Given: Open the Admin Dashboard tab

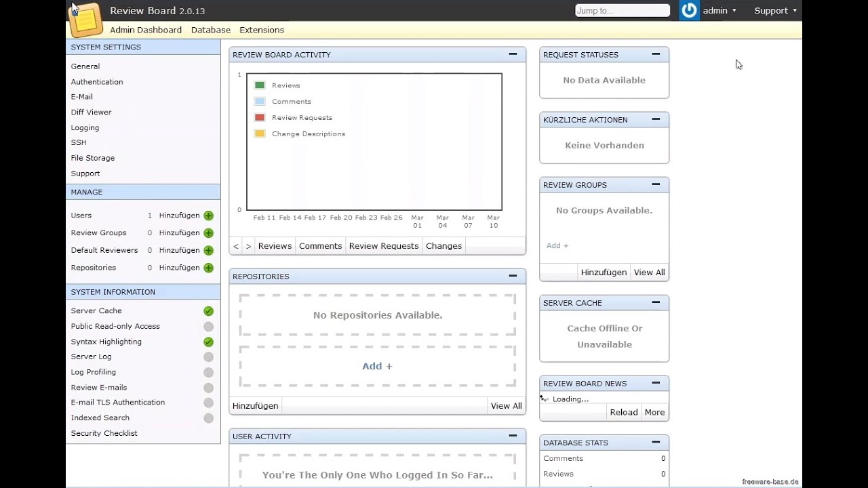Looking at the screenshot, I should (146, 30).
